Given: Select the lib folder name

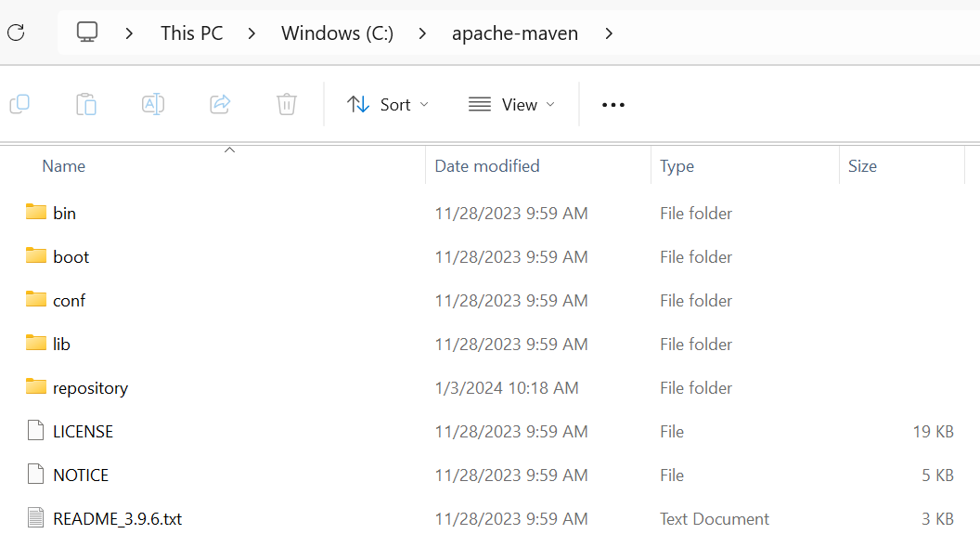Looking at the screenshot, I should click(x=61, y=345).
